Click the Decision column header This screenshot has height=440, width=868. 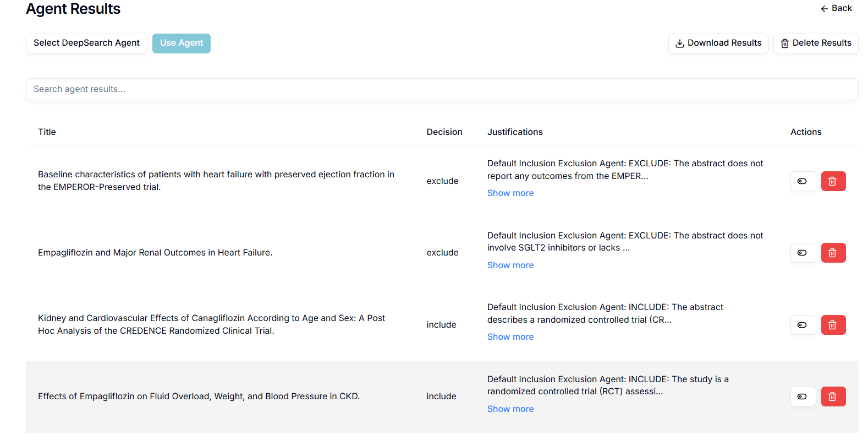[444, 132]
